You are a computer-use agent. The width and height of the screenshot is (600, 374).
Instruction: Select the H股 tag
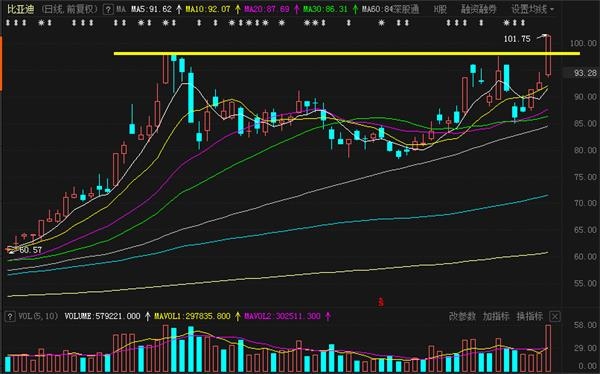pos(440,9)
